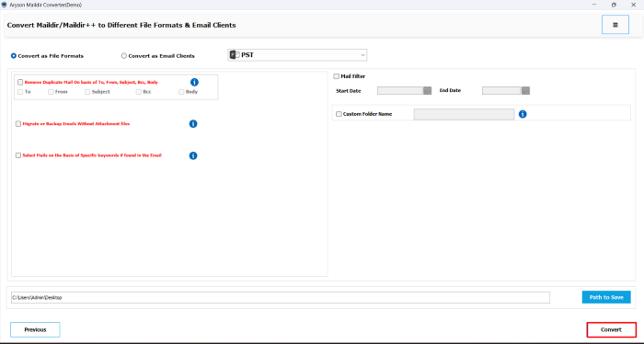Minimize the Aryson Maildir Converter window
This screenshot has width=644, height=344.
pyautogui.click(x=594, y=5)
